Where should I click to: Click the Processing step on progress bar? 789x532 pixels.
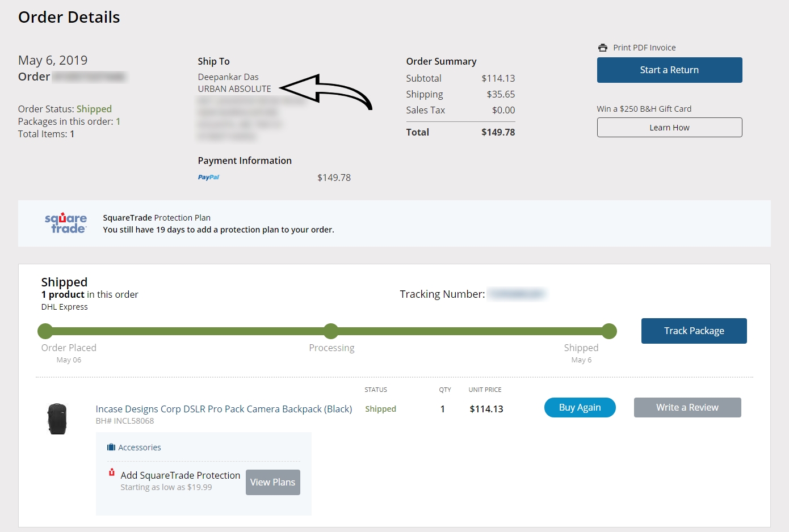(x=331, y=331)
